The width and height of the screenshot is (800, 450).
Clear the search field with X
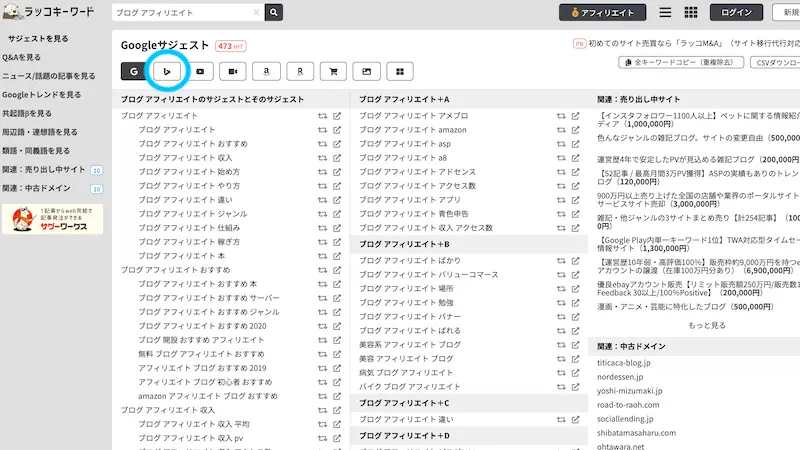256,12
